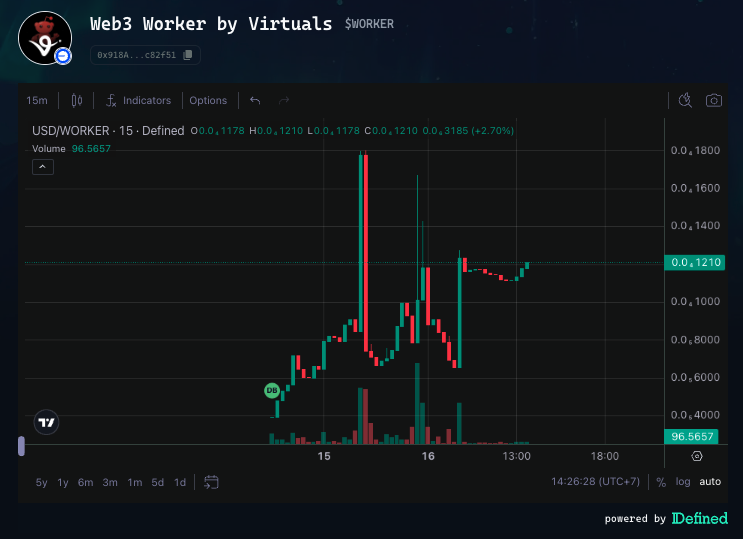The image size is (743, 539).
Task: Toggle percentage scale mode
Action: [661, 482]
